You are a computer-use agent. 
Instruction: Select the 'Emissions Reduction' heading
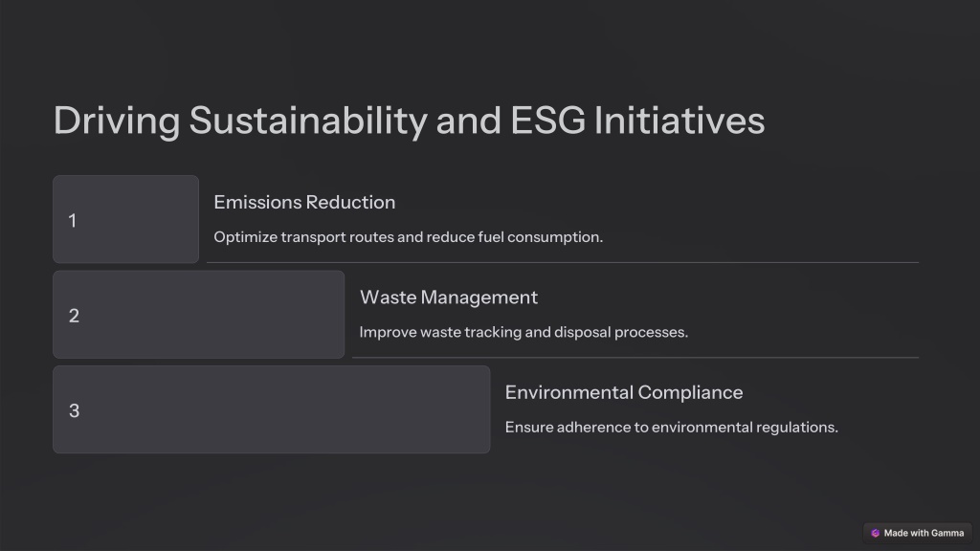[x=304, y=203]
